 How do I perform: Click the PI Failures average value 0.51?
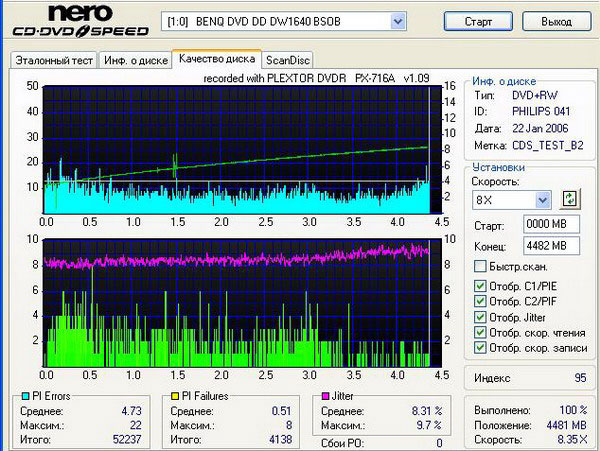pos(281,411)
